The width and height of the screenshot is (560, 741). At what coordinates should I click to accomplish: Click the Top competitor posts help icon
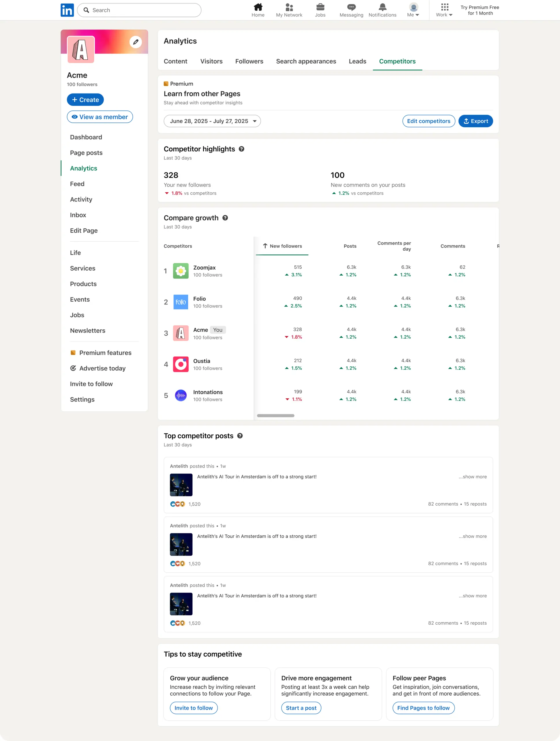click(240, 436)
